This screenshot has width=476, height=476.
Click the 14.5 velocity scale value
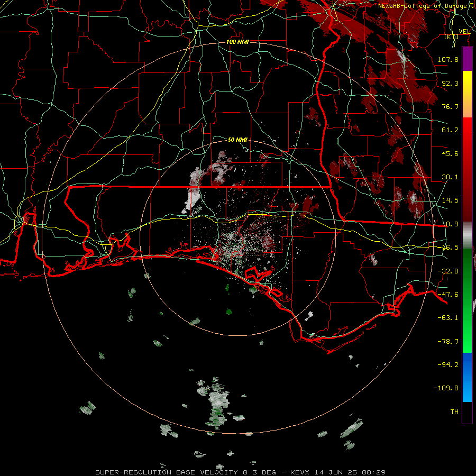point(450,200)
